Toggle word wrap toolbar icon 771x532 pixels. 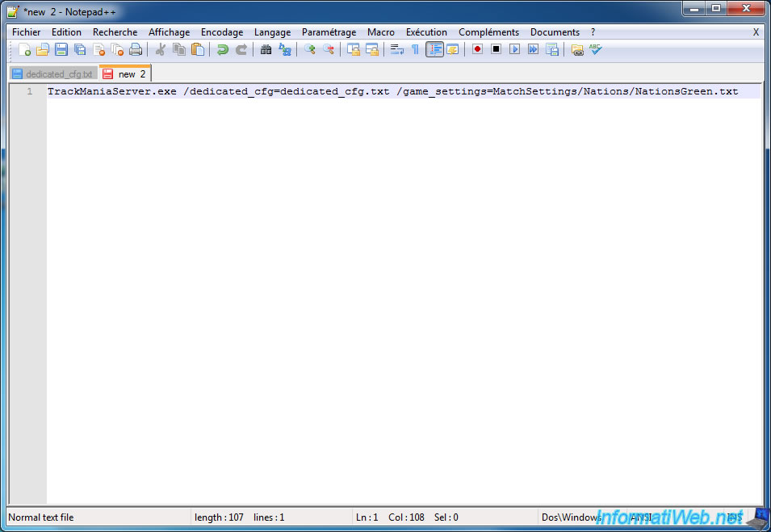tap(397, 49)
